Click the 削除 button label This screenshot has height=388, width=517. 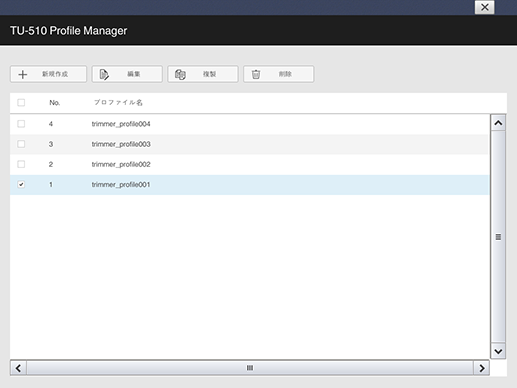pyautogui.click(x=285, y=74)
